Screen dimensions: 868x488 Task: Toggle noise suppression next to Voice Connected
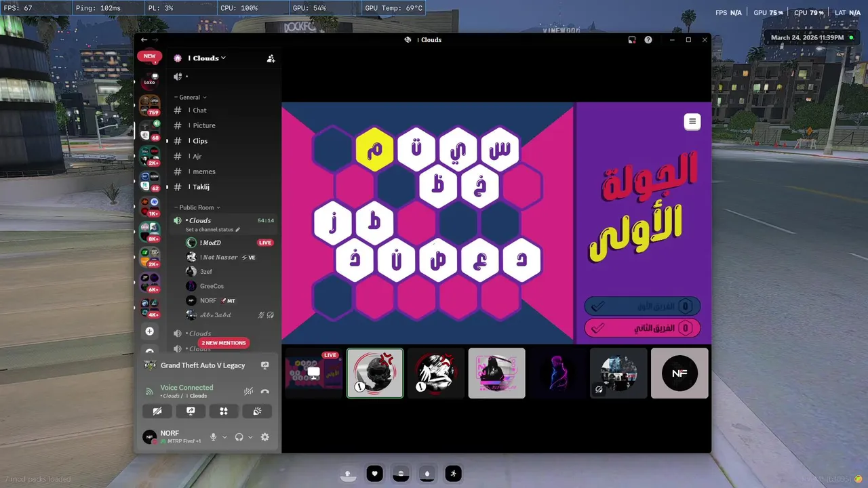click(249, 392)
